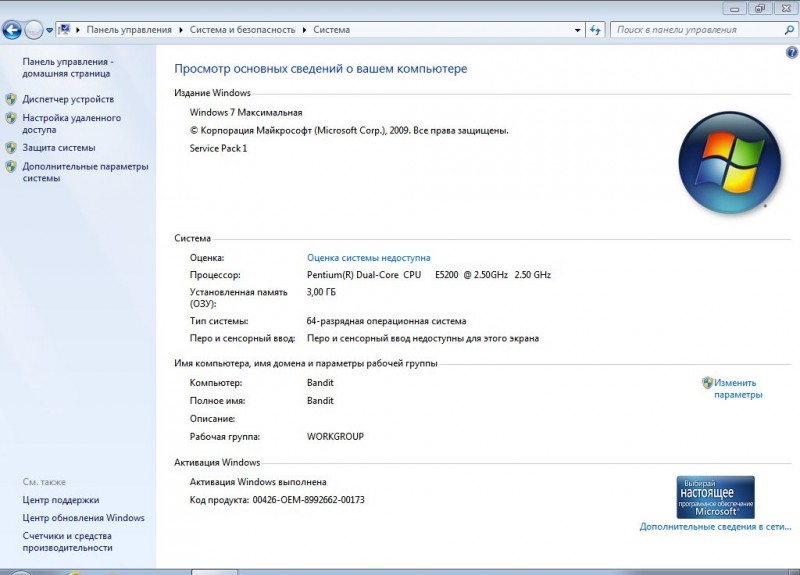Minimize the System window
This screenshot has height=575, width=800.
click(735, 8)
